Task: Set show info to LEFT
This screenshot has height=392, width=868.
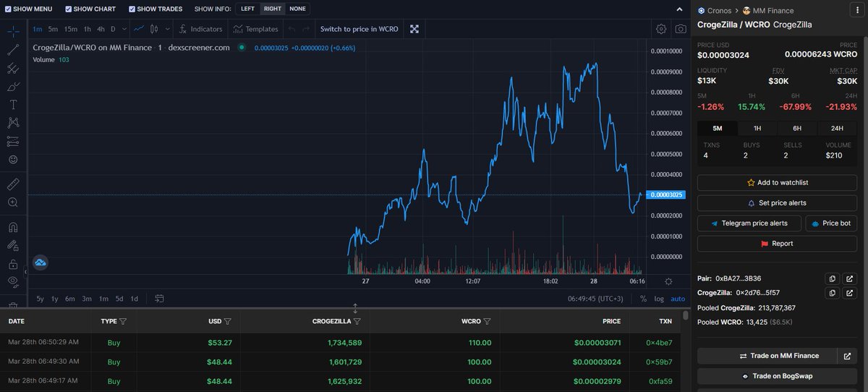Action: [x=248, y=9]
